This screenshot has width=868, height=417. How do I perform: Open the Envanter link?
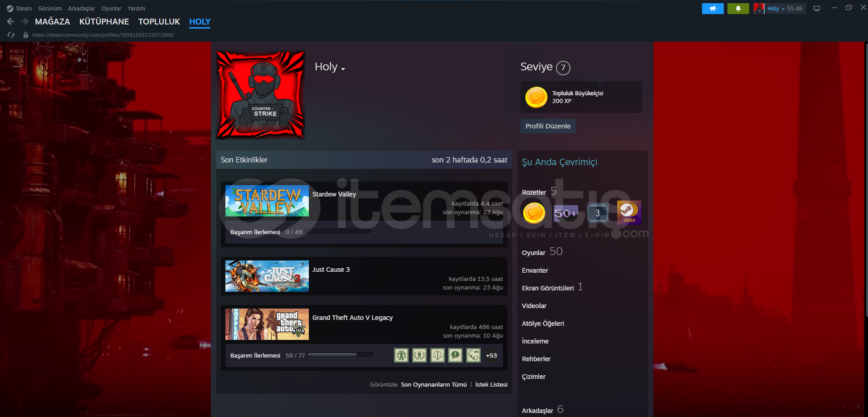[535, 270]
